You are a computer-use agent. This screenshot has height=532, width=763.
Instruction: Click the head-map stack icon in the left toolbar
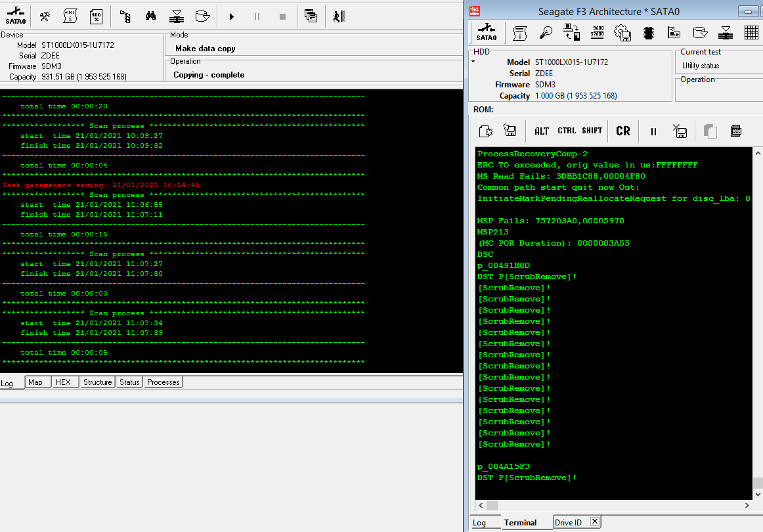(x=177, y=16)
